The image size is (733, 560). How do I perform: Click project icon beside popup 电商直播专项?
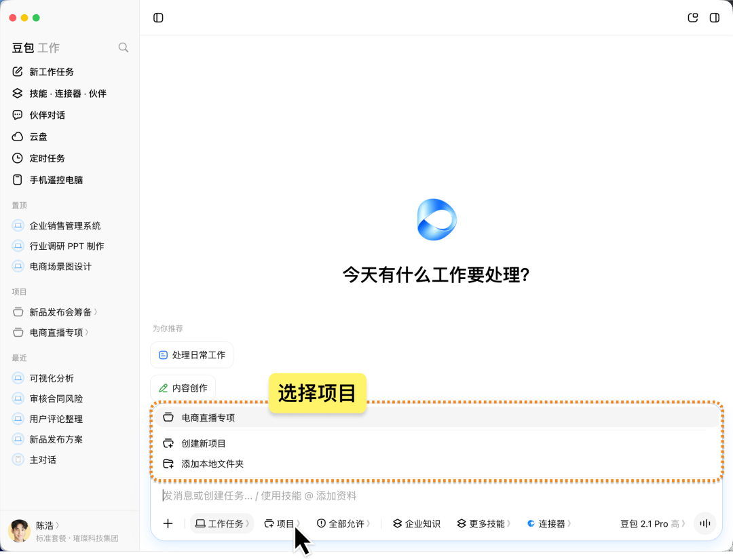pyautogui.click(x=168, y=417)
